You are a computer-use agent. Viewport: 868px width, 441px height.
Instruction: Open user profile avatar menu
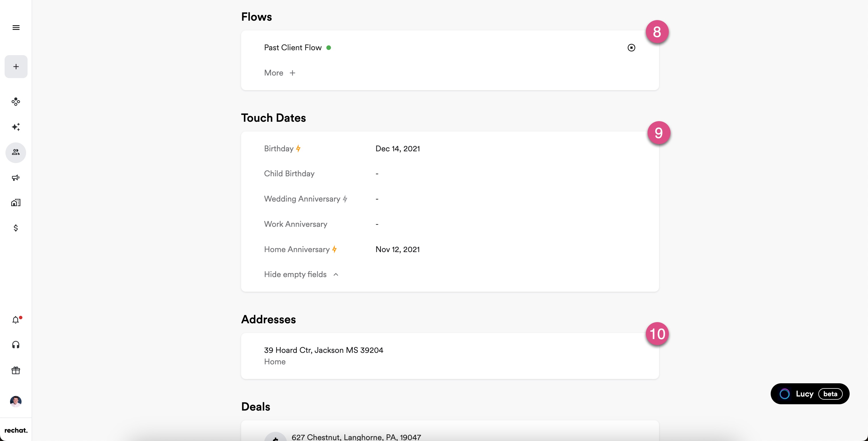tap(16, 401)
